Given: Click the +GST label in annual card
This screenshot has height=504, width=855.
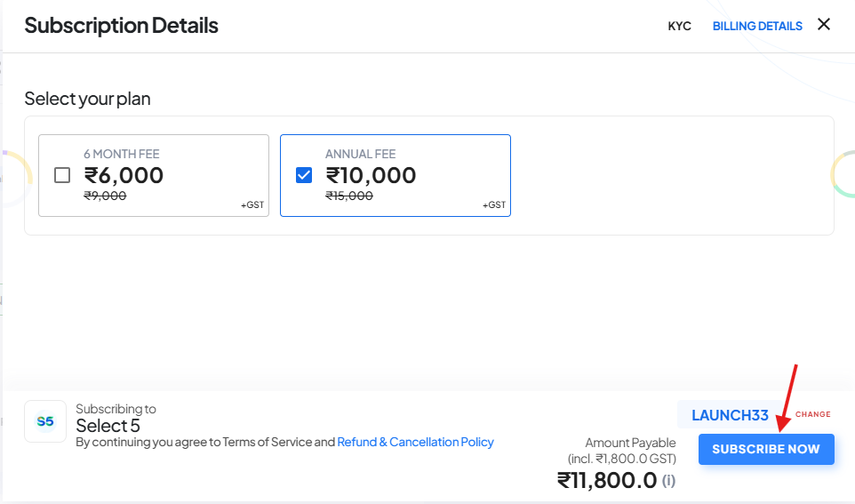Looking at the screenshot, I should [494, 205].
